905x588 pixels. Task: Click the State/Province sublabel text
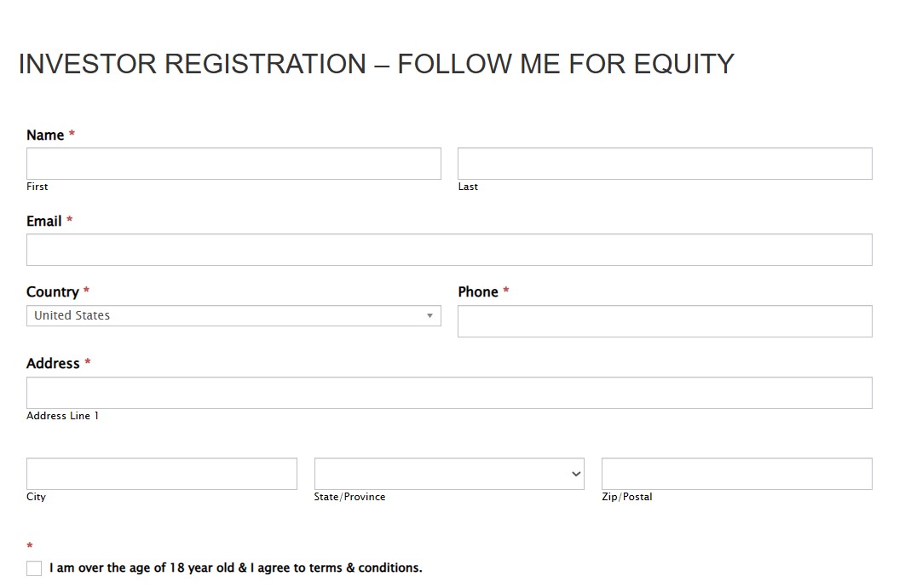(349, 497)
